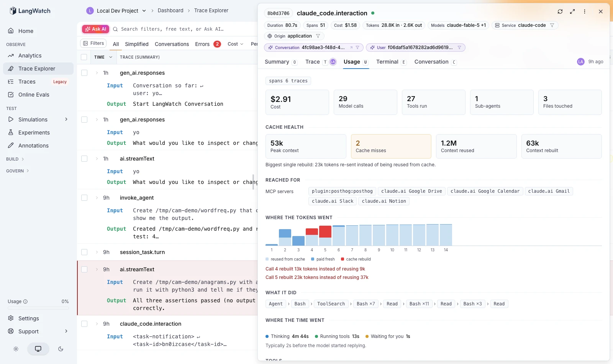
Task: Switch to light theme sun icon
Action: pyautogui.click(x=16, y=349)
